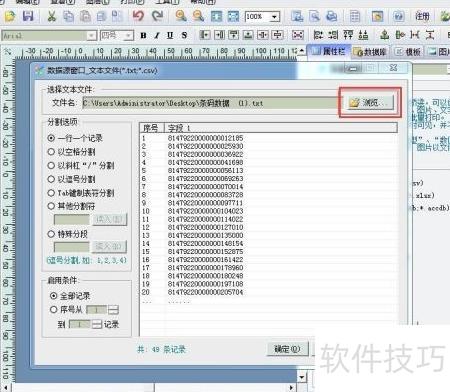Select Tab键制表符分割 radio option
The image size is (450, 392).
click(81, 193)
